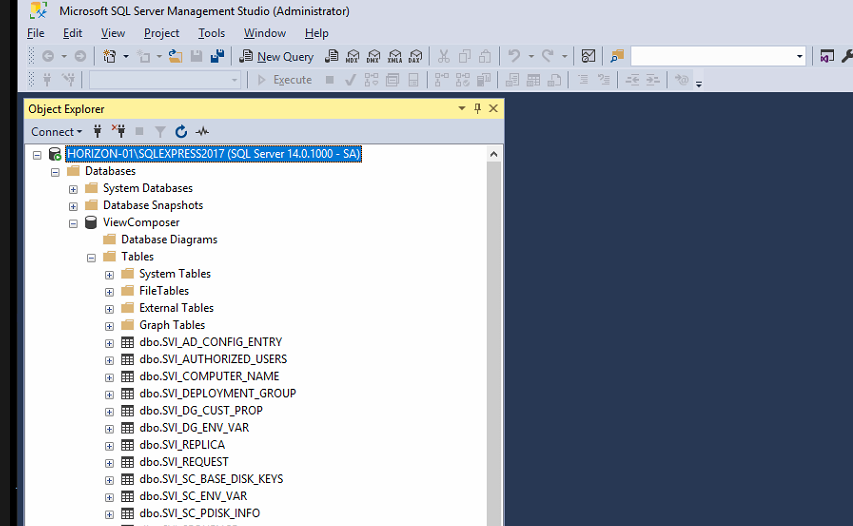Viewport: 853px width, 526px height.
Task: Click the wrench properties icon at toolbar end
Action: 847,56
